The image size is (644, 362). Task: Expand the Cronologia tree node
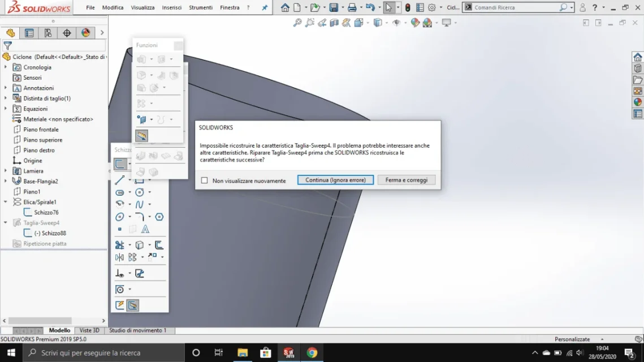click(x=5, y=67)
